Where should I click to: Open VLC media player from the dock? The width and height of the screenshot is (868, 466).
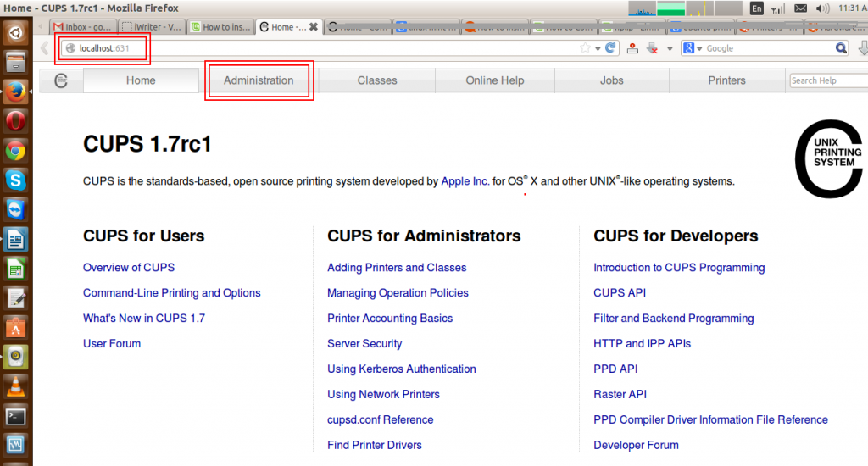[x=15, y=386]
